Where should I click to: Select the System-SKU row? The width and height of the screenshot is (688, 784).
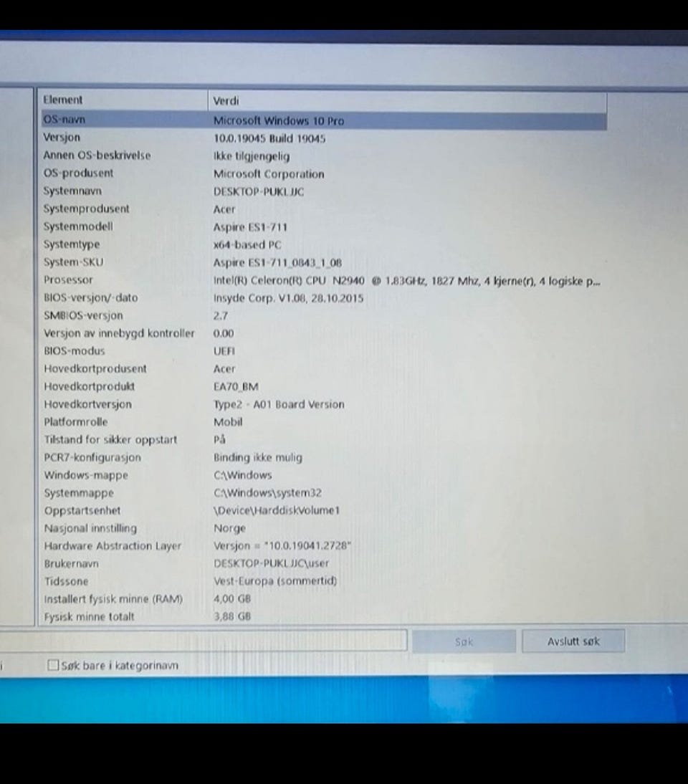click(x=324, y=262)
